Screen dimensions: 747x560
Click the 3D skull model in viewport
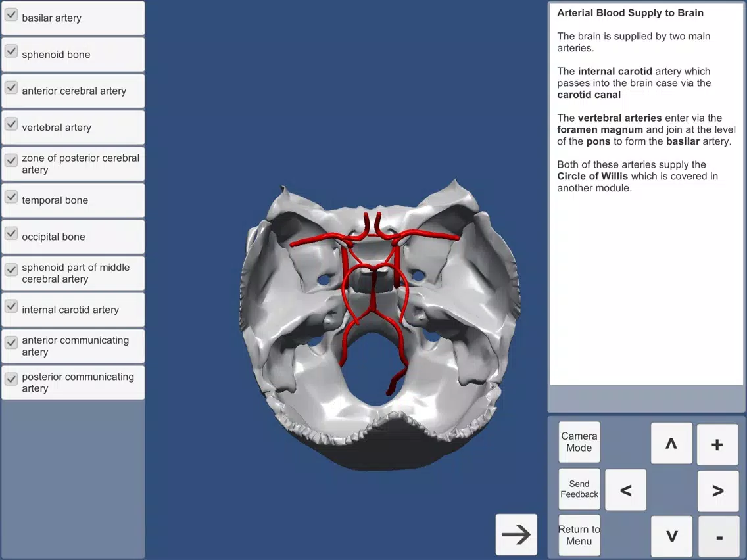[379, 324]
